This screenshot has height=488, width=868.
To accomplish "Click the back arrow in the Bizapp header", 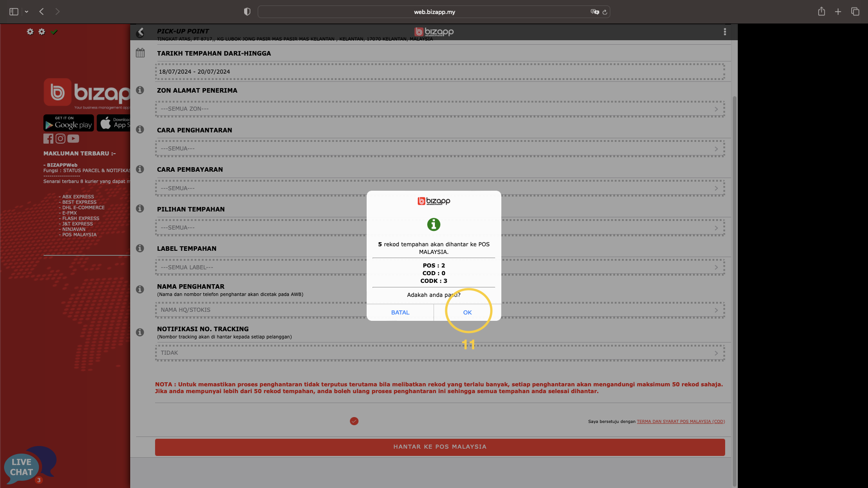I will point(141,32).
